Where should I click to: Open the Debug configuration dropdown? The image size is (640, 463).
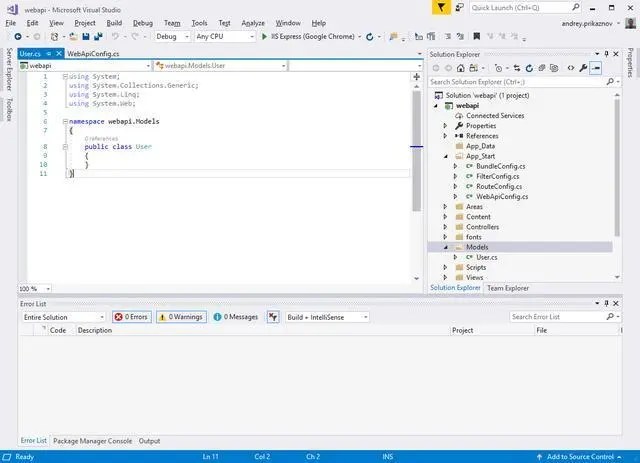172,36
